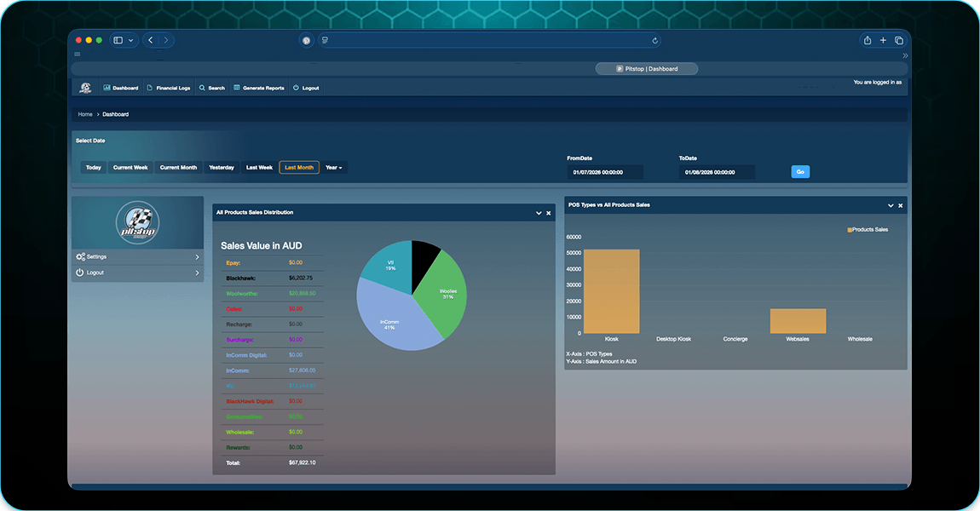Go back with browser back arrow
The image size is (980, 511).
151,40
